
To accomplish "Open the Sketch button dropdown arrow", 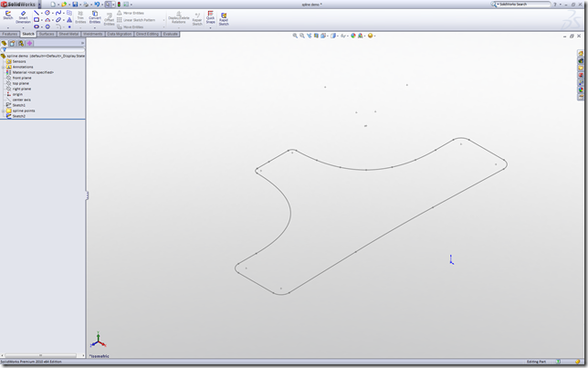I will point(8,27).
